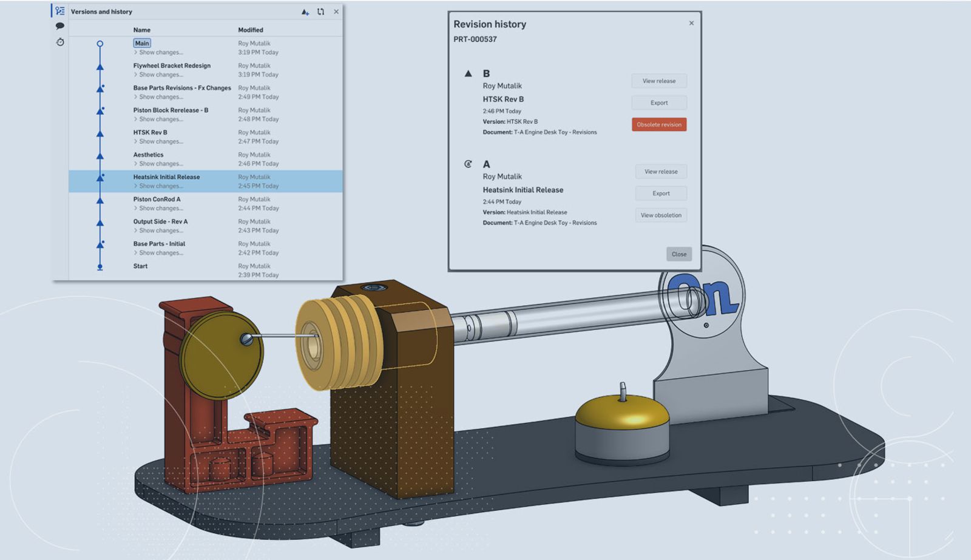The image size is (971, 560).
Task: Click the obsoleted revision A icon
Action: pos(468,164)
